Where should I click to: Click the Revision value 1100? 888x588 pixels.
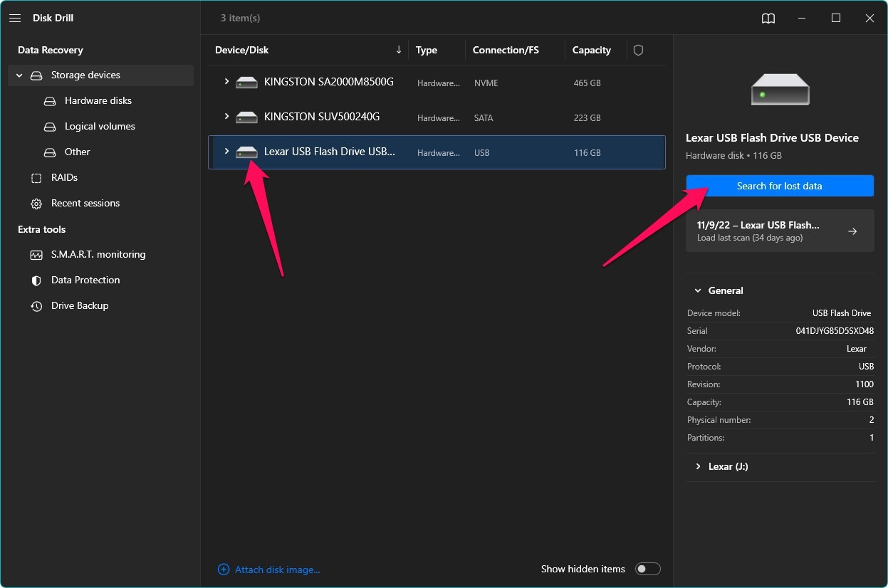click(865, 384)
